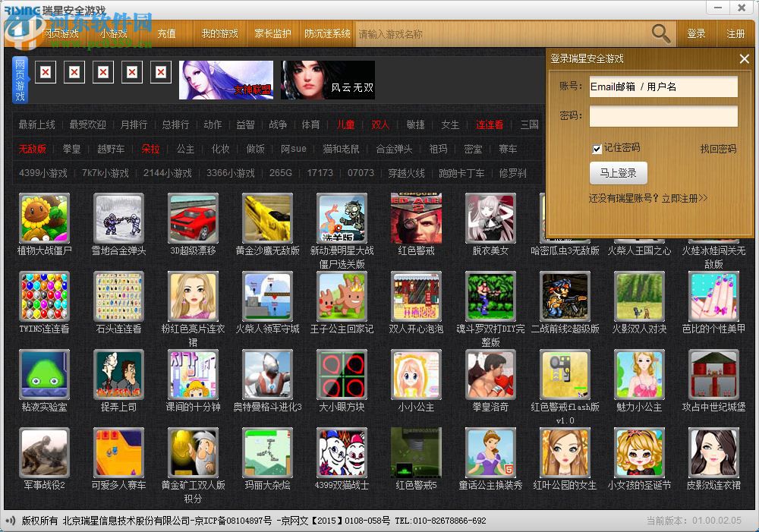Click the 马上登录 login button
Screen dimensions: 759x532
click(x=619, y=173)
